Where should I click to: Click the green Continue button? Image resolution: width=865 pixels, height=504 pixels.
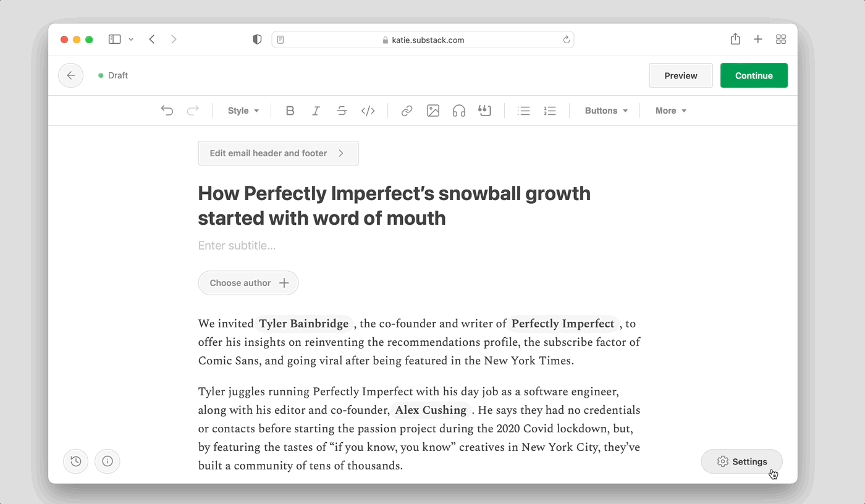[754, 75]
